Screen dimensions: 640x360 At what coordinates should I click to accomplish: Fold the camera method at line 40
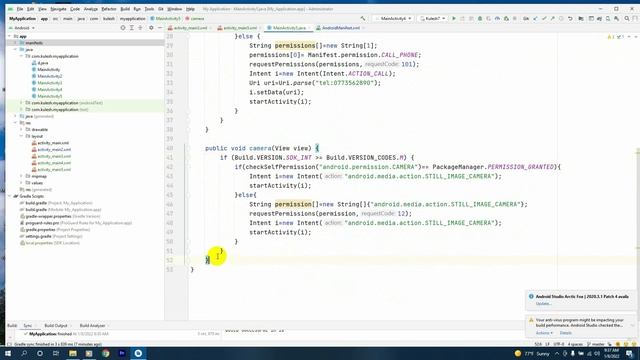click(188, 148)
